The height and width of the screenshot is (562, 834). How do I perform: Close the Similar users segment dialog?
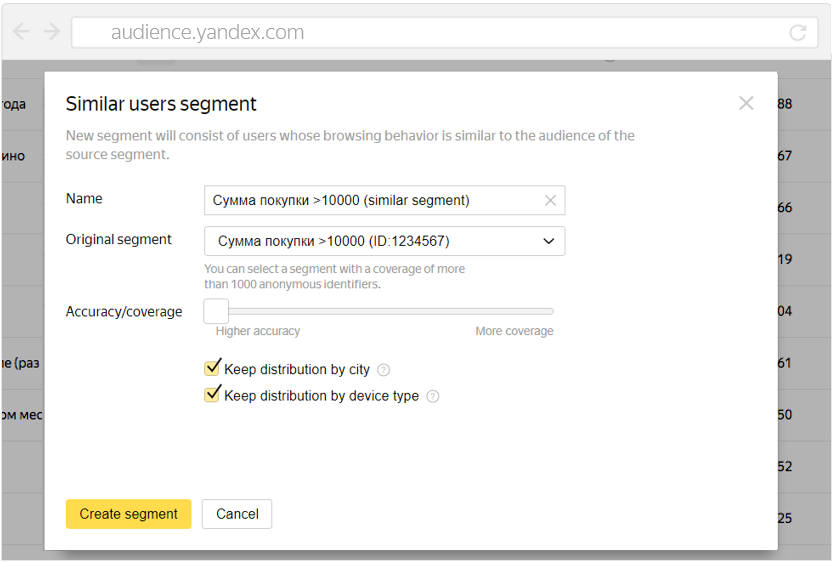click(746, 103)
